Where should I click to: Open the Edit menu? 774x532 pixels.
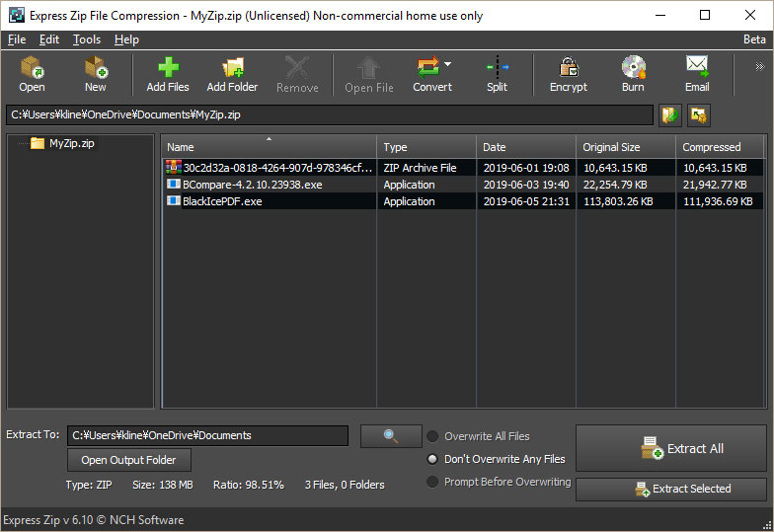tap(49, 39)
